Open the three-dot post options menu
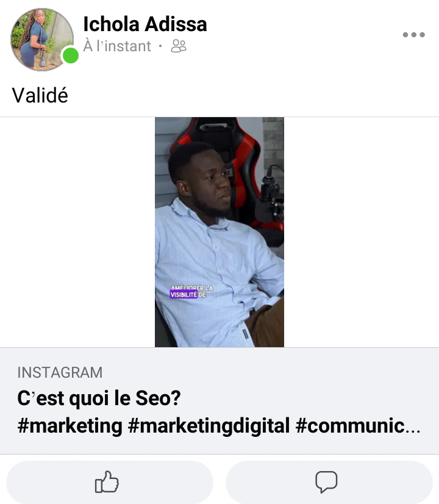This screenshot has width=439, height=504. (x=413, y=35)
